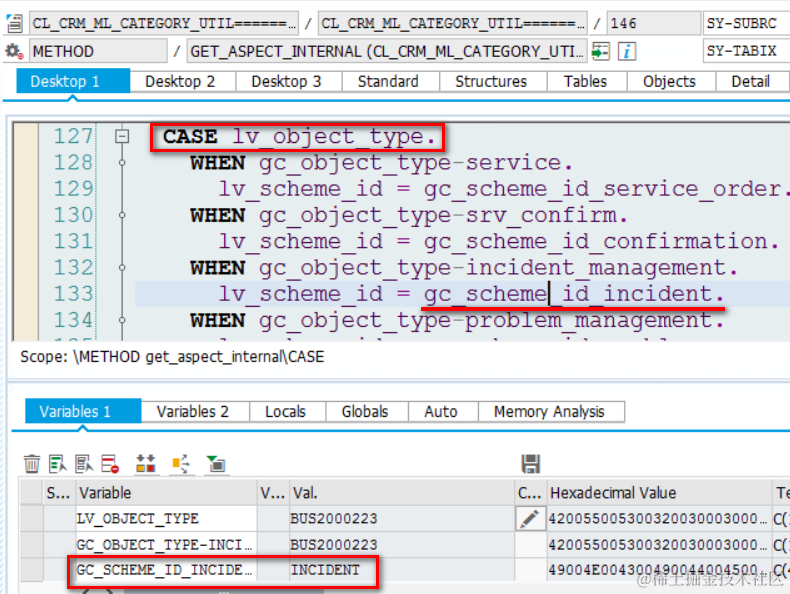
Task: Open the Tables tab
Action: (x=585, y=81)
